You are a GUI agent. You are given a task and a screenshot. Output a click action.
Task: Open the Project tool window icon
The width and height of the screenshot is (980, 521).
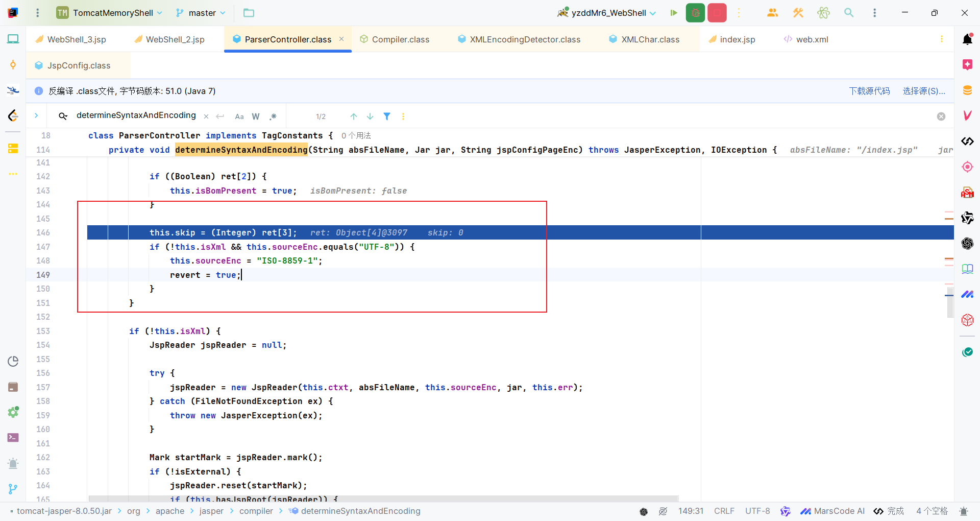pos(13,39)
